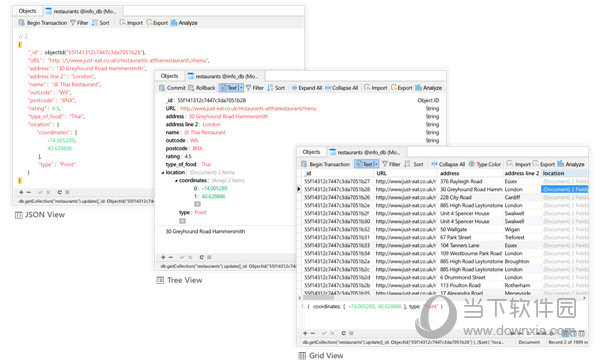This screenshot has height=360, width=600.
Task: Click Commit in the Tree View window
Action: tap(172, 88)
